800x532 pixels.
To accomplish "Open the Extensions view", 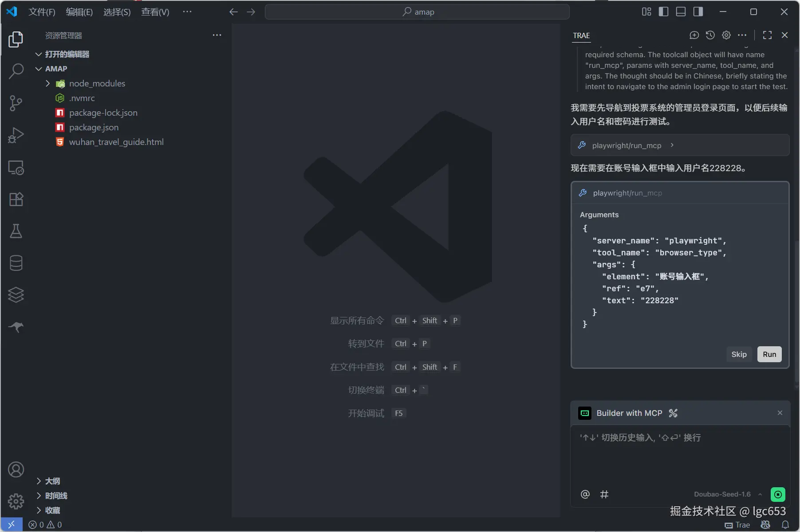I will [x=16, y=199].
